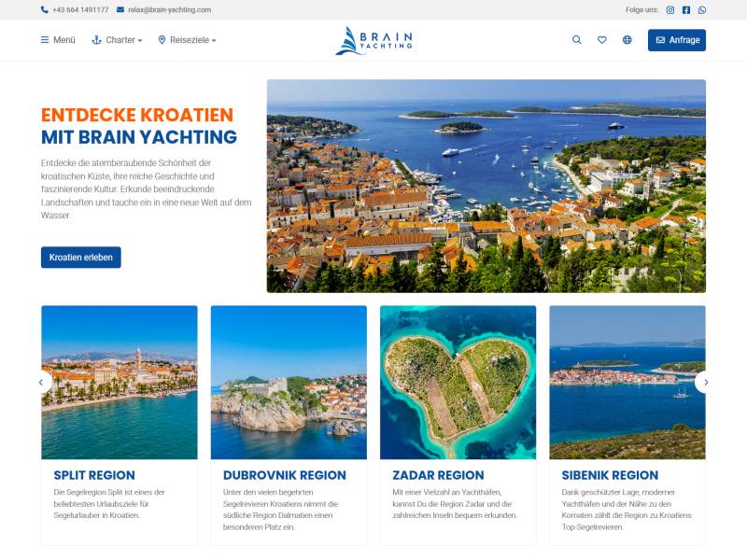747x560 pixels.
Task: Call phone number +43 664 1491177
Action: tap(80, 10)
